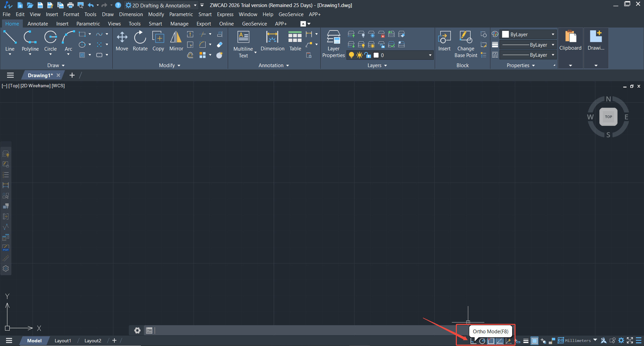Expand the Draw panel
This screenshot has width=644, height=346.
click(x=56, y=65)
